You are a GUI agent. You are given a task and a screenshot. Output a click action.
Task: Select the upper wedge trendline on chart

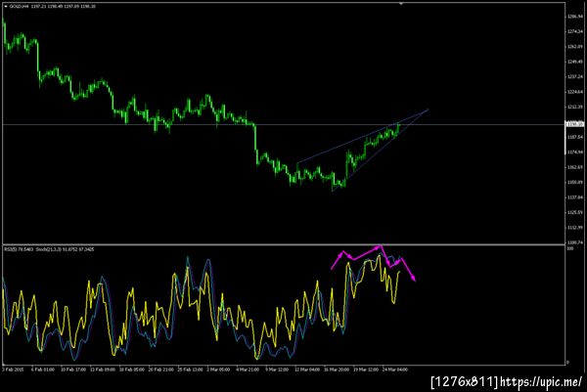click(x=362, y=136)
